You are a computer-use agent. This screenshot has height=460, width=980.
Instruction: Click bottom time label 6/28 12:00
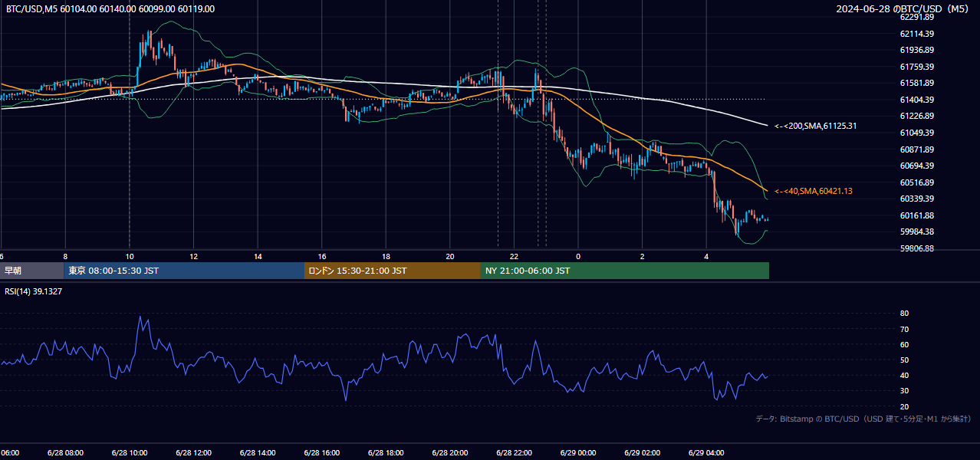point(193,452)
